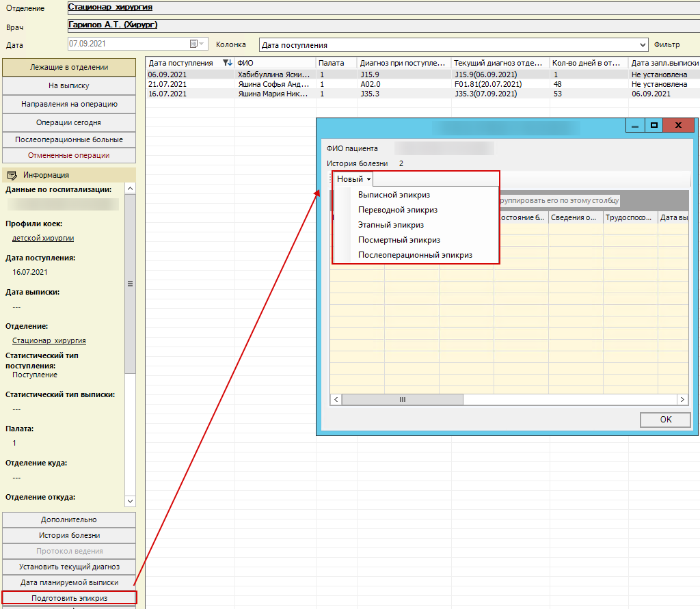The height and width of the screenshot is (609, 700).
Task: Maximize the epicrisis dialog window
Action: pos(654,126)
